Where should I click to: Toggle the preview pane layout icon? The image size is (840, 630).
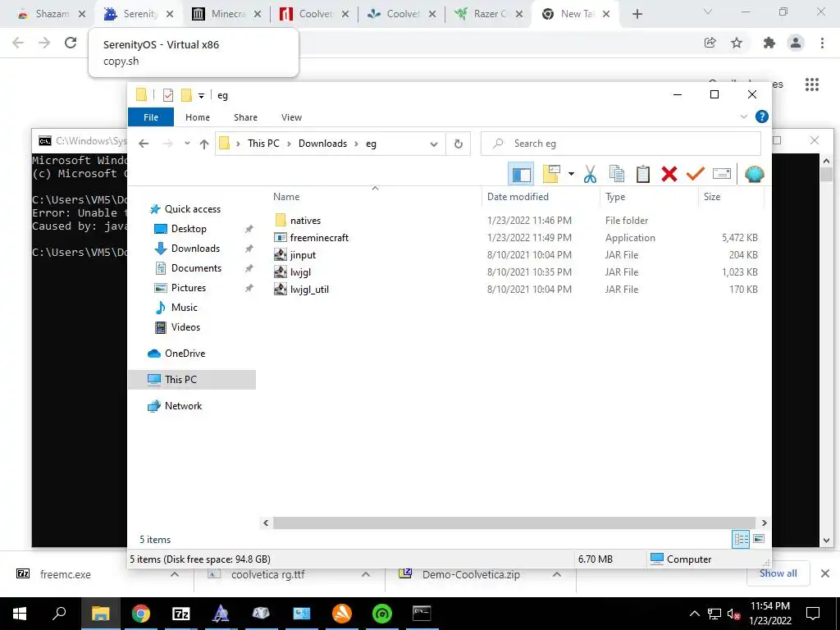pos(521,174)
